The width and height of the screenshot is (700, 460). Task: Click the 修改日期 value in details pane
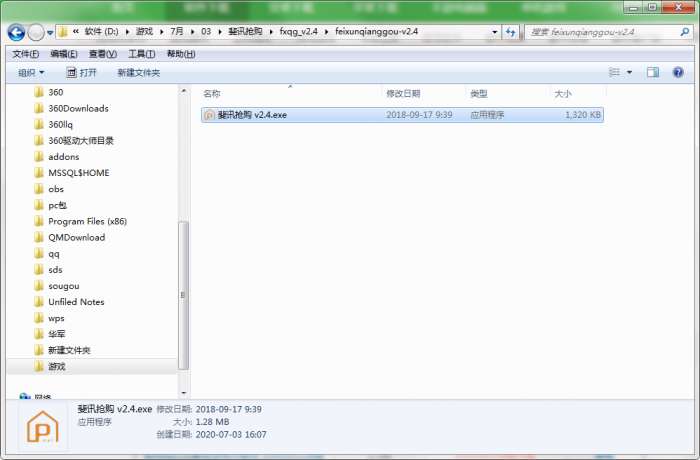(x=228, y=409)
